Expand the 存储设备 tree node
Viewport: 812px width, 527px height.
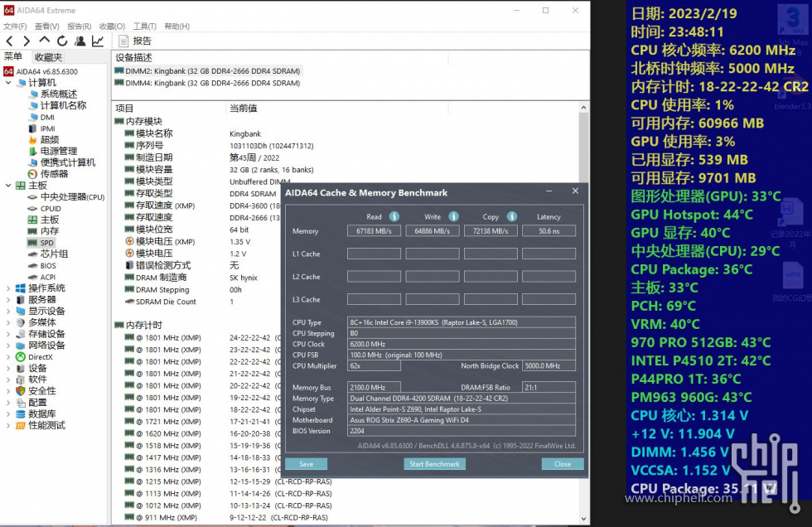point(8,334)
